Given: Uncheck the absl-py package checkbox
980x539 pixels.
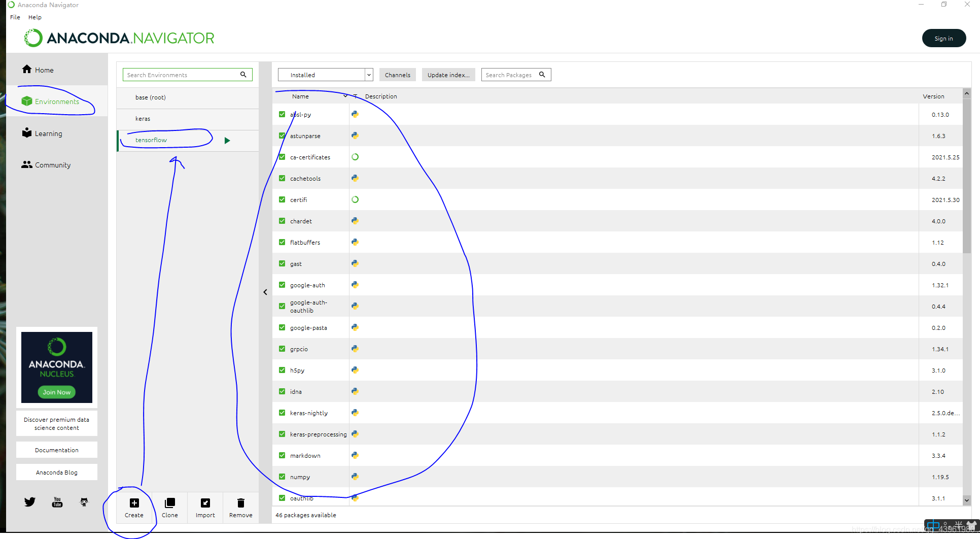Looking at the screenshot, I should (282, 114).
